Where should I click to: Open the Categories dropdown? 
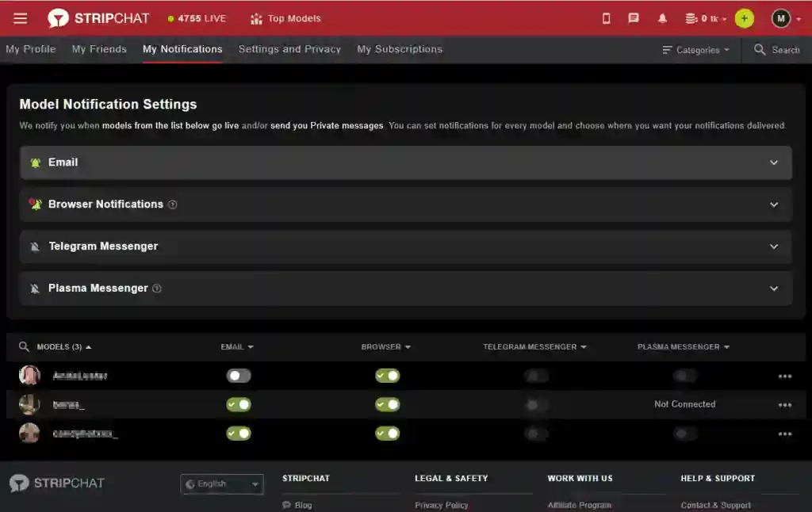click(695, 50)
